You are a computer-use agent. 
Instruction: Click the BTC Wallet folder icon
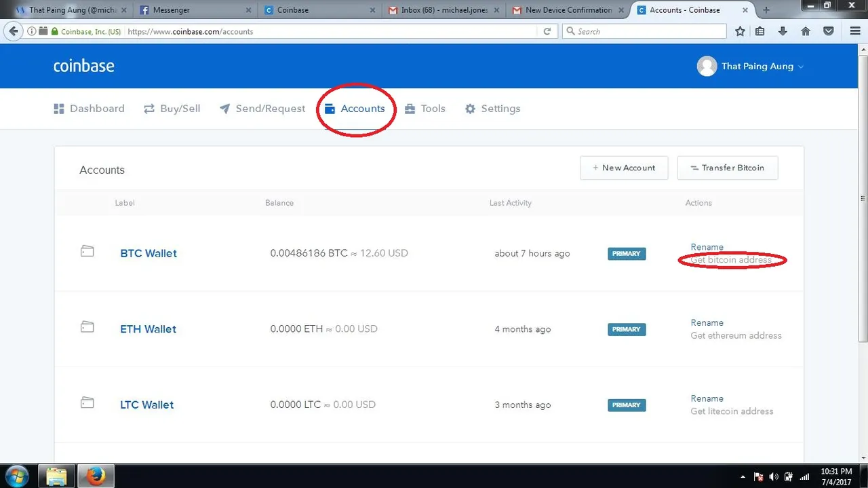(87, 252)
